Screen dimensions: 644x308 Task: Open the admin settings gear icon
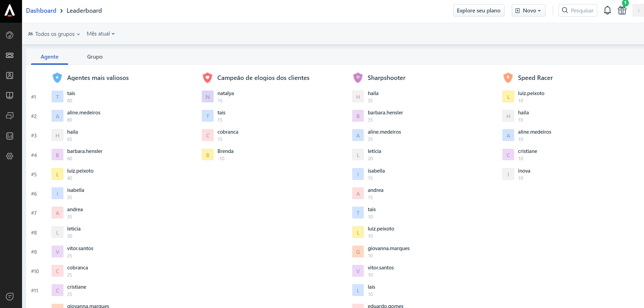[10, 156]
